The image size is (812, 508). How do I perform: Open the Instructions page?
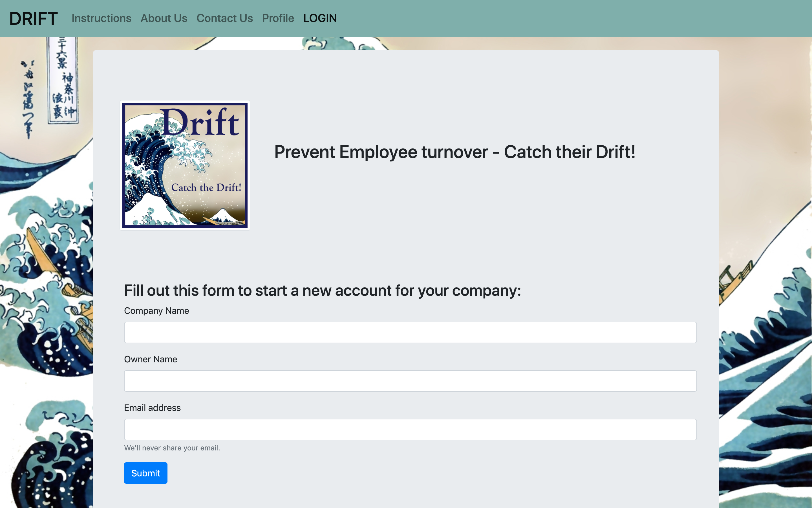[101, 18]
